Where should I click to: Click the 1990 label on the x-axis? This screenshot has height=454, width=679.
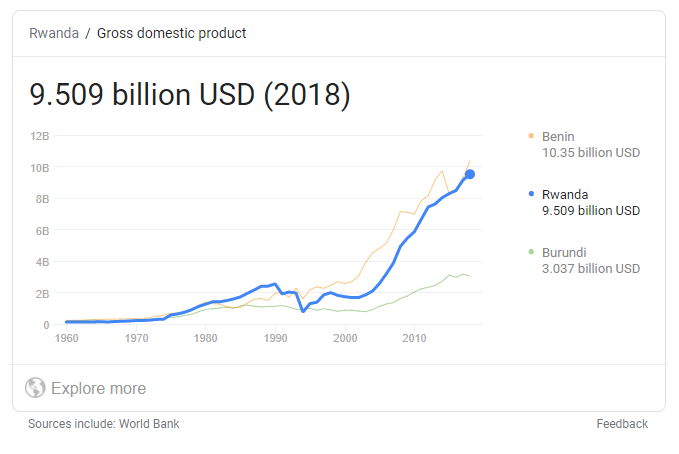[x=275, y=339]
